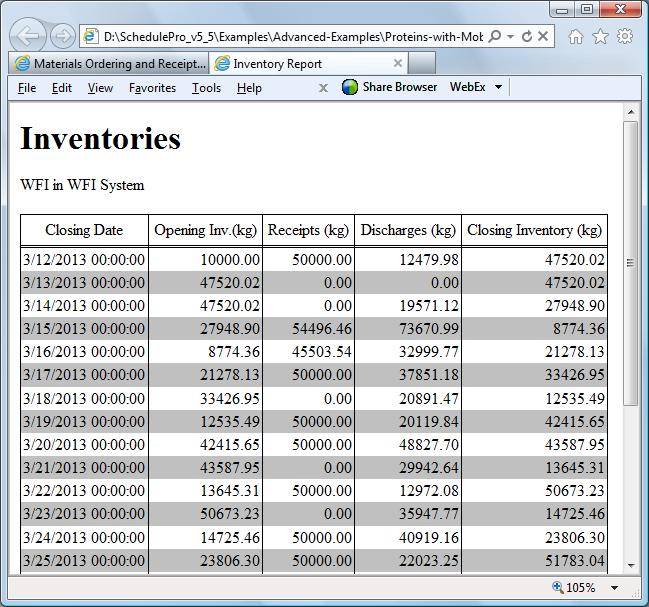
Task: Close the WebEx toolbar with the X
Action: click(x=323, y=88)
